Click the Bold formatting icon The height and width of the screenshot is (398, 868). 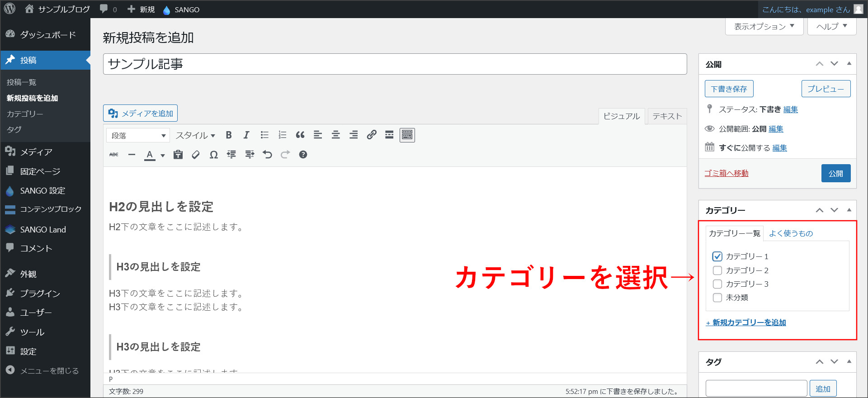(x=229, y=135)
